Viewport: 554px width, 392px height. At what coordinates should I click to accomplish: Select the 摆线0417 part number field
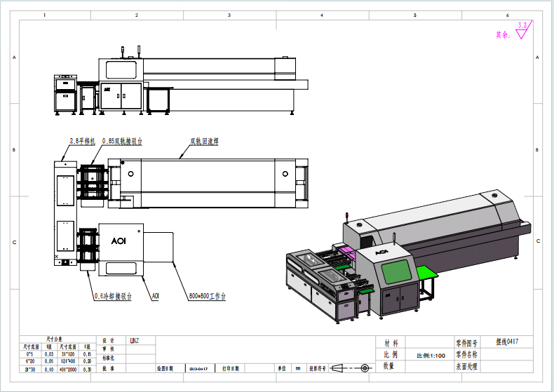pos(506,343)
